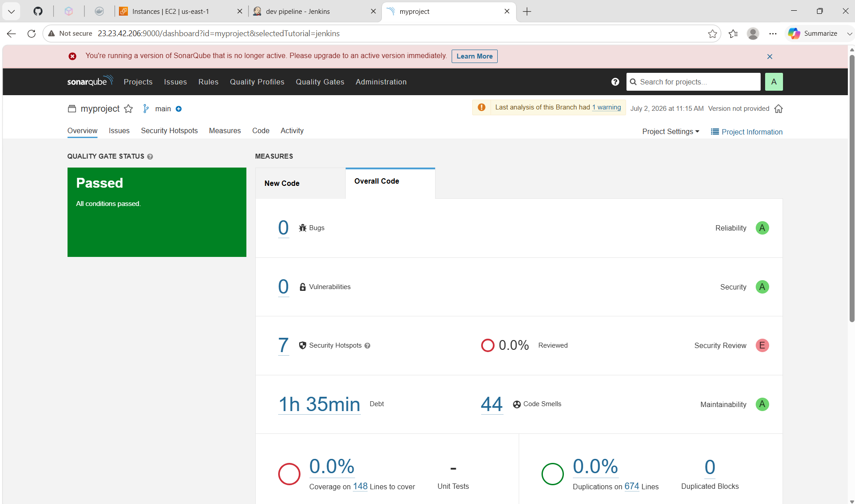Click the Security Review E rating badge
The image size is (855, 504).
pyautogui.click(x=762, y=345)
